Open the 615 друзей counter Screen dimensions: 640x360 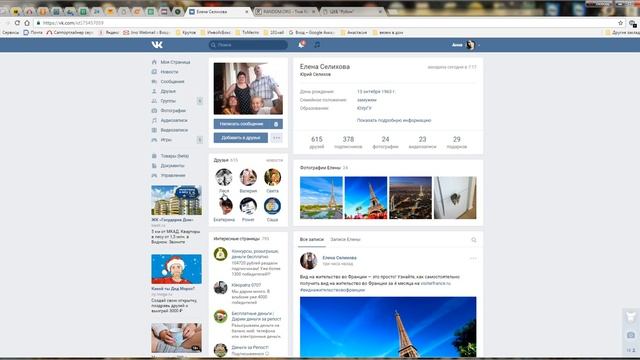point(317,142)
